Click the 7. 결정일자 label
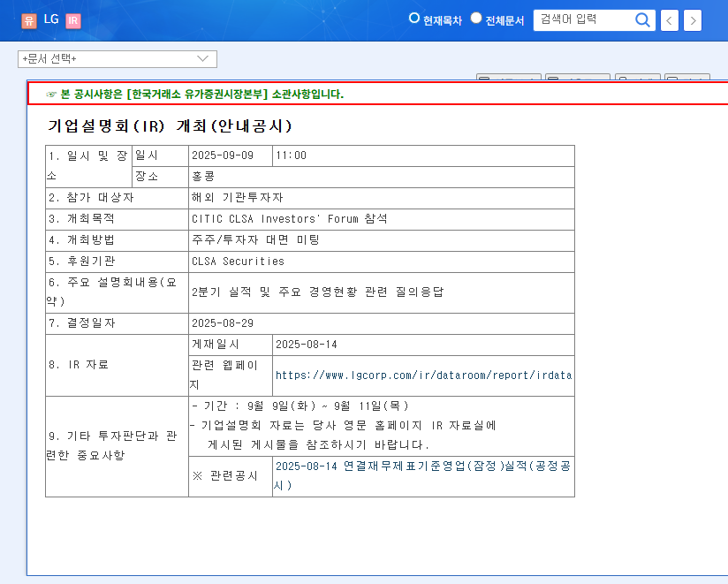Screen dimensions: 728x584 pyautogui.click(x=81, y=323)
